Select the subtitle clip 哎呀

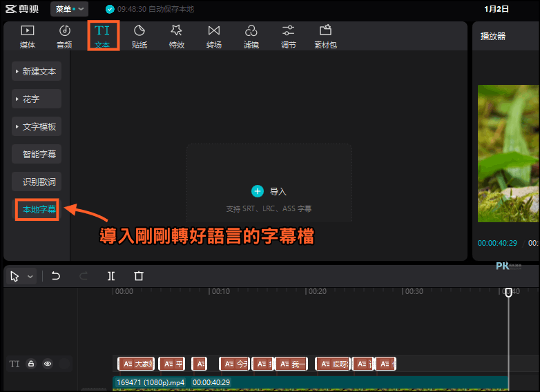[x=333, y=364]
